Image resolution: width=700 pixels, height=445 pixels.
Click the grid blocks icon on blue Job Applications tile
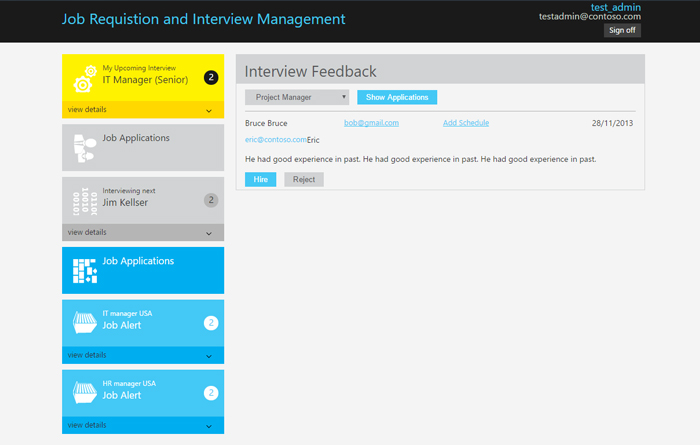tap(85, 270)
